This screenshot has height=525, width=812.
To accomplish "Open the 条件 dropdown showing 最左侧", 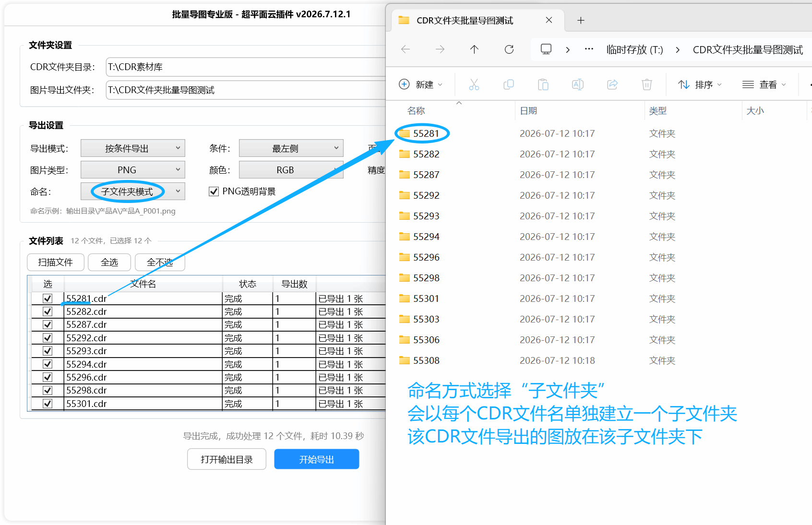I will click(291, 148).
